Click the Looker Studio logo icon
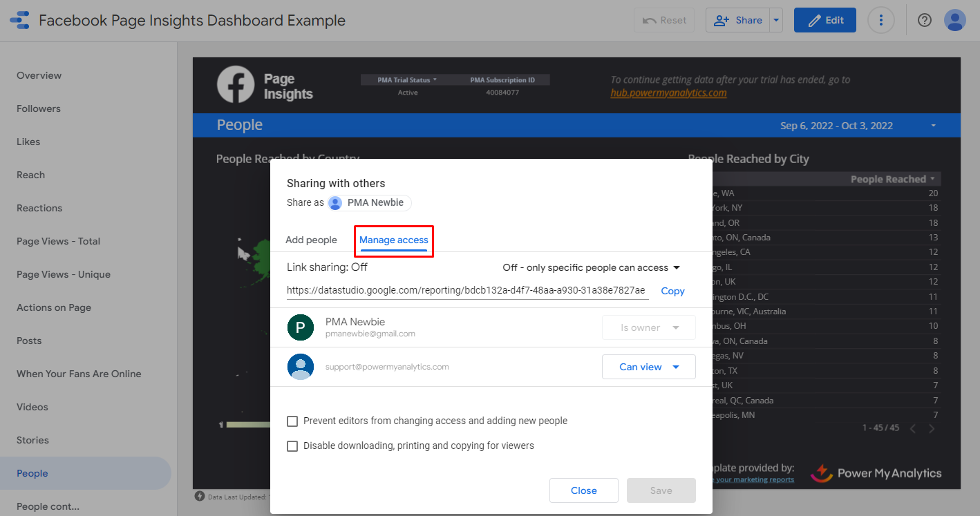Viewport: 980px width, 516px height. pos(19,20)
